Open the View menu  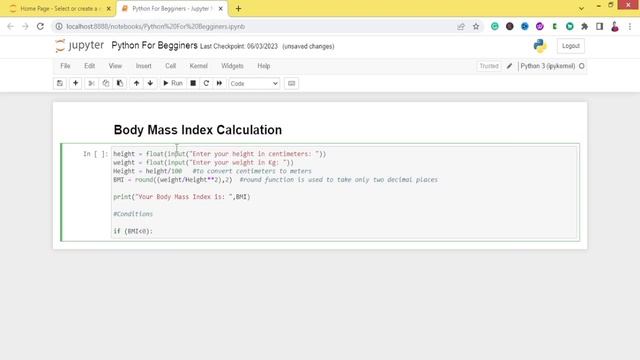point(115,66)
